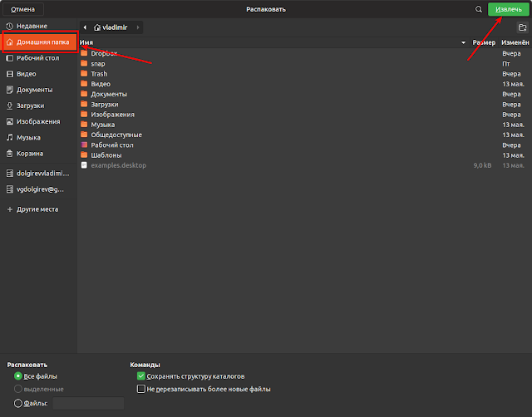Click the examples.desktop file icon
This screenshot has width=532, height=417.
(84, 165)
